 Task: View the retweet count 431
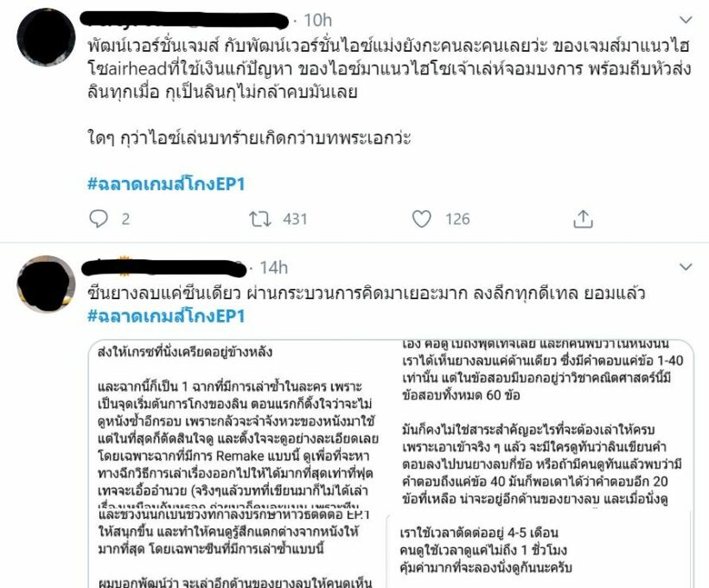tap(295, 219)
